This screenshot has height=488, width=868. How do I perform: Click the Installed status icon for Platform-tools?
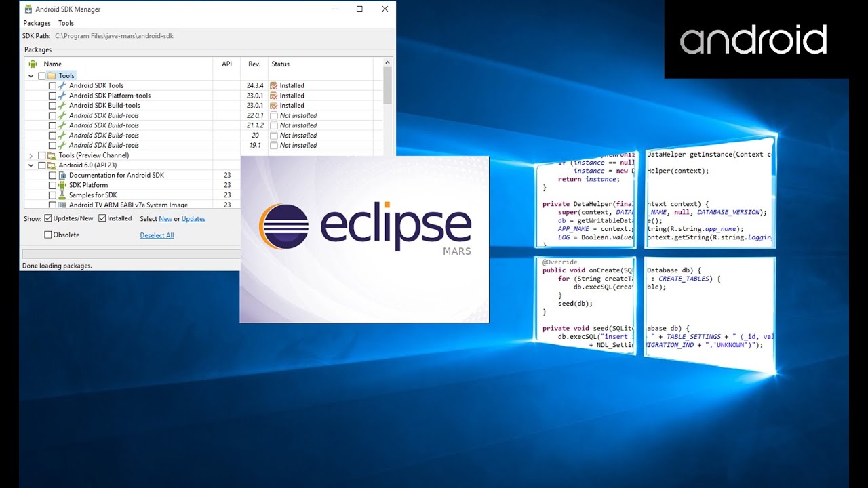pos(274,96)
